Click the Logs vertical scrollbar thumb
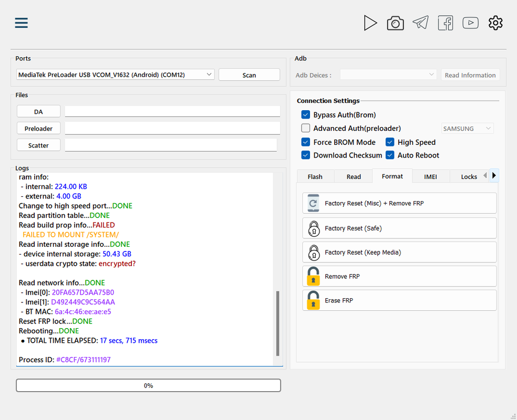Viewport: 517px width, 420px height. [277, 323]
